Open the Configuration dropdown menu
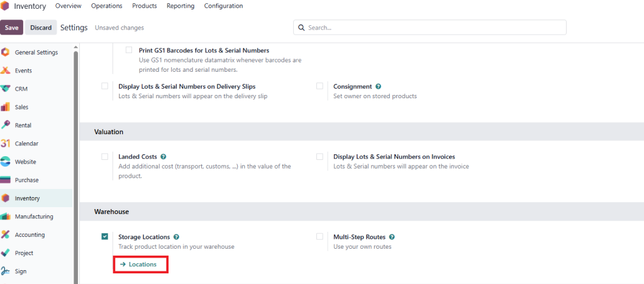 pyautogui.click(x=223, y=6)
